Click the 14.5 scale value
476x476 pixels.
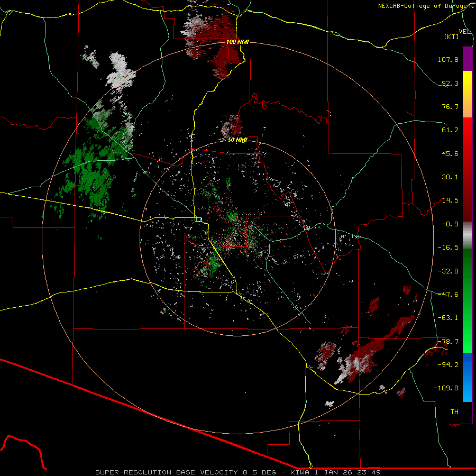click(x=450, y=200)
